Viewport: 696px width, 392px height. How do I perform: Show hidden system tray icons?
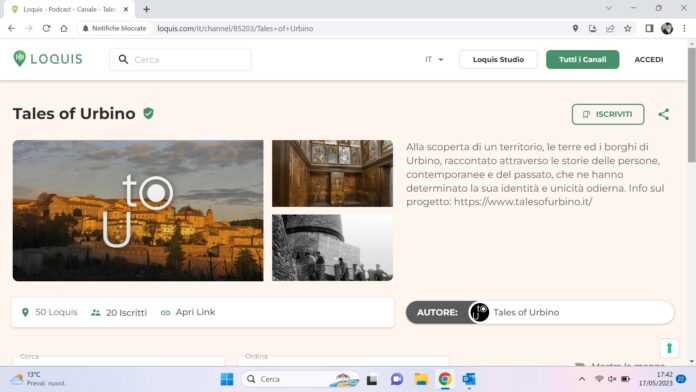582,379
